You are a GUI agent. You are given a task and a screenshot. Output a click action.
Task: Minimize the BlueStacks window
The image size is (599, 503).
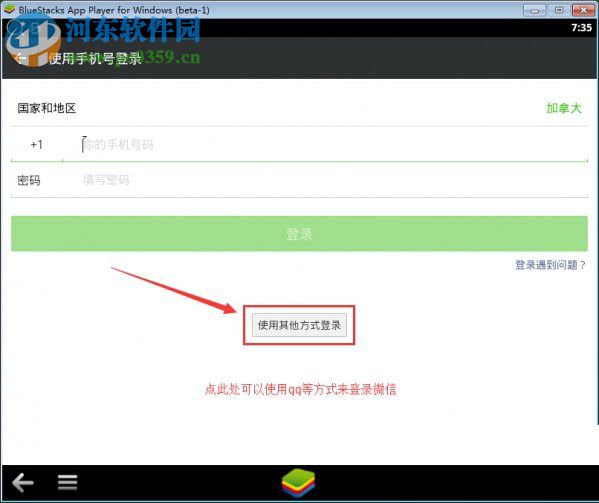[x=534, y=10]
